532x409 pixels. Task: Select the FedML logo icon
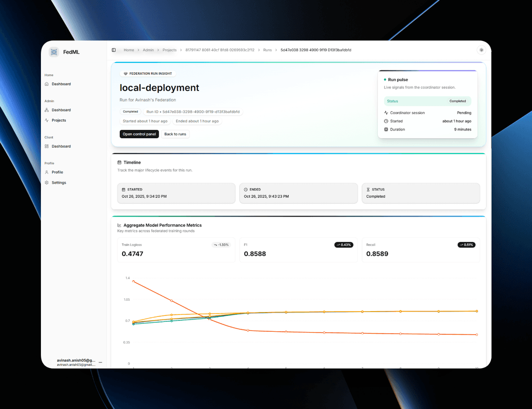[54, 52]
